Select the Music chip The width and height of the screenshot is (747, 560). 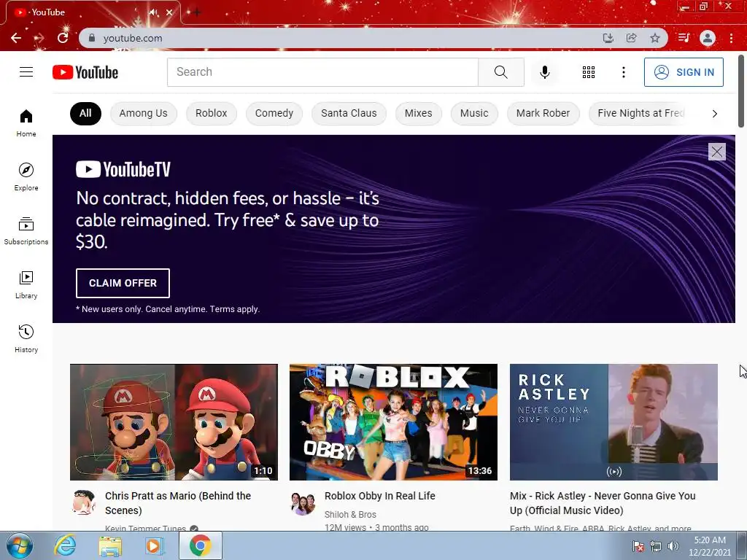(474, 113)
